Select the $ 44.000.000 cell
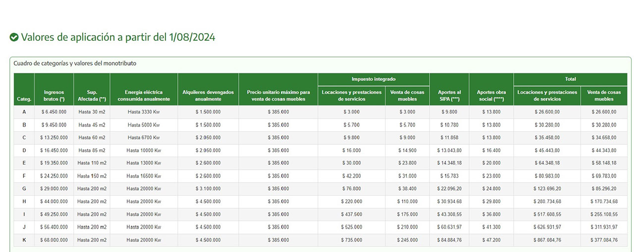This screenshot has width=644, height=252. (54, 202)
